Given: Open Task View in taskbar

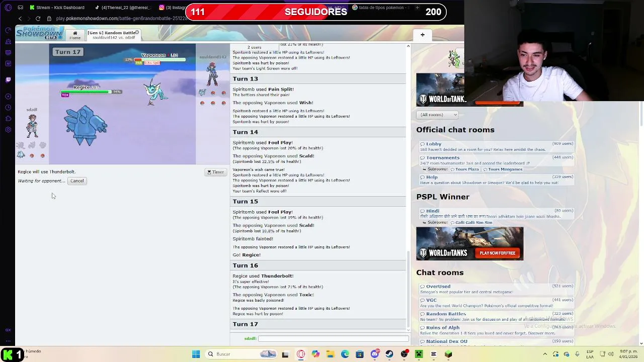Looking at the screenshot, I should [x=285, y=354].
